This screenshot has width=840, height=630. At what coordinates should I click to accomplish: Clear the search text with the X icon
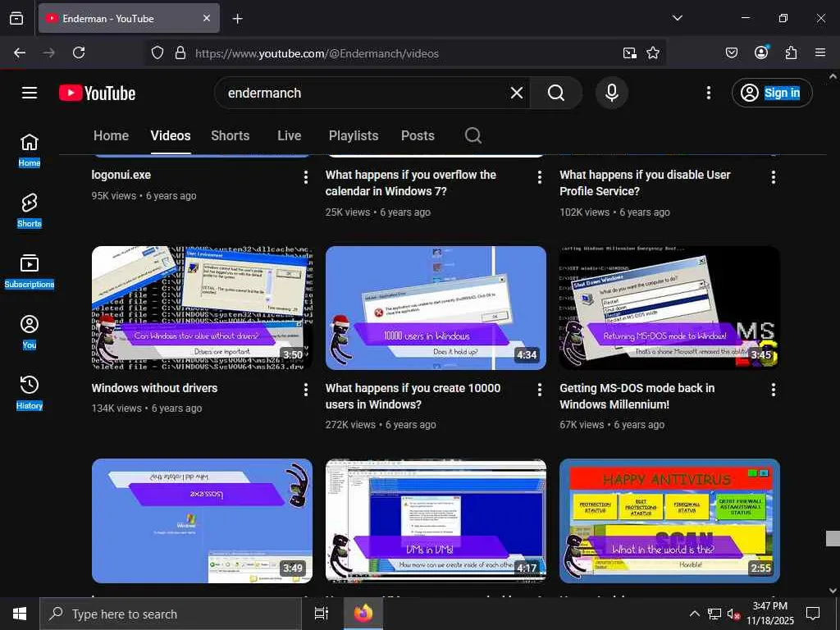tap(517, 93)
